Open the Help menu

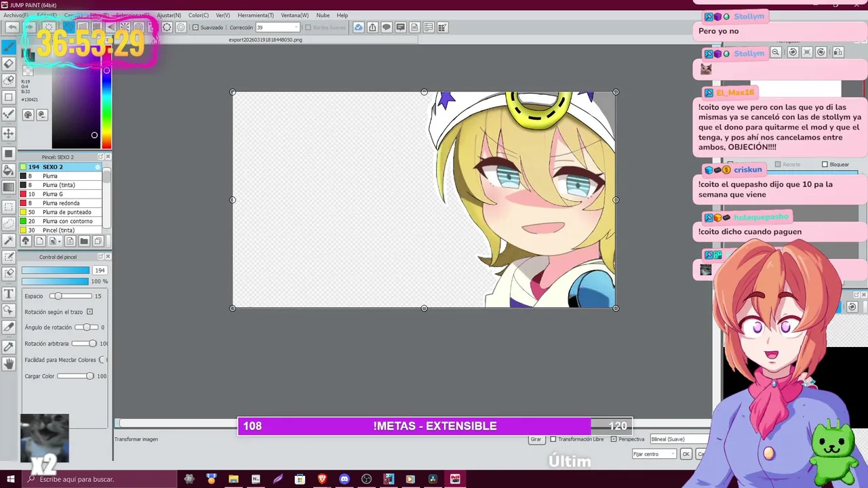click(x=342, y=15)
